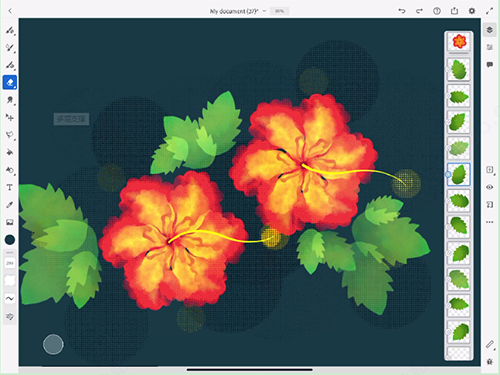The image size is (500, 375).
Task: Adjust the brush size value 299
Action: click(10, 263)
